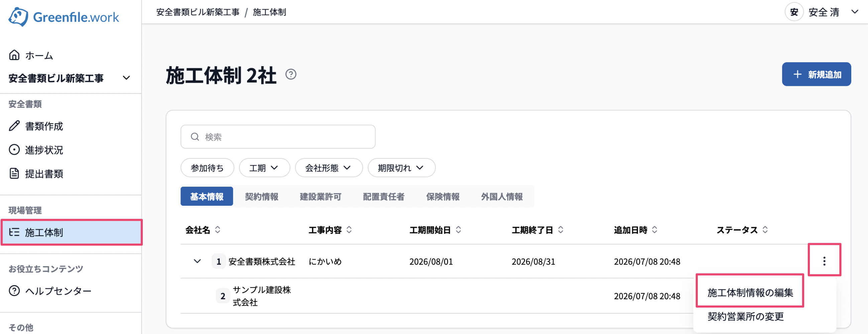Switch to the 契約情報 tab
868x334 pixels.
[261, 196]
